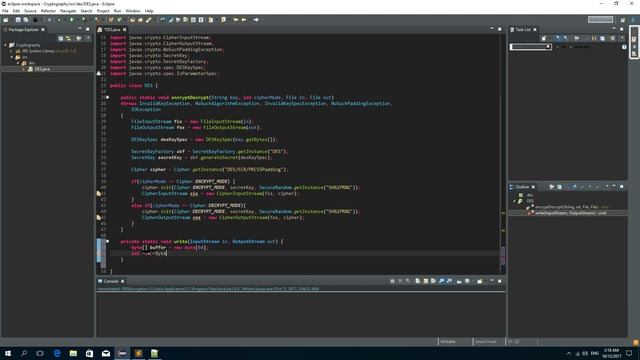Open the Outline view menu arrow
The image size is (640, 360).
click(607, 186)
